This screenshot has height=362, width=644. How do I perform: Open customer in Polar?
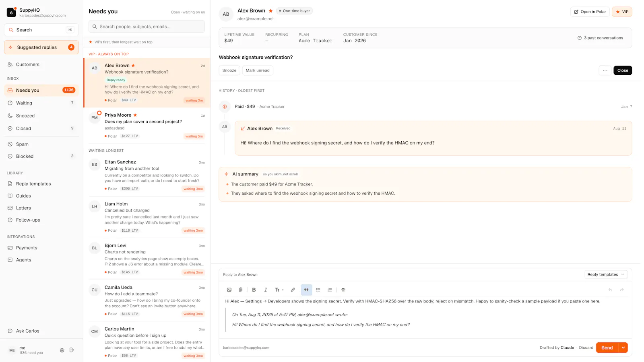(x=590, y=12)
